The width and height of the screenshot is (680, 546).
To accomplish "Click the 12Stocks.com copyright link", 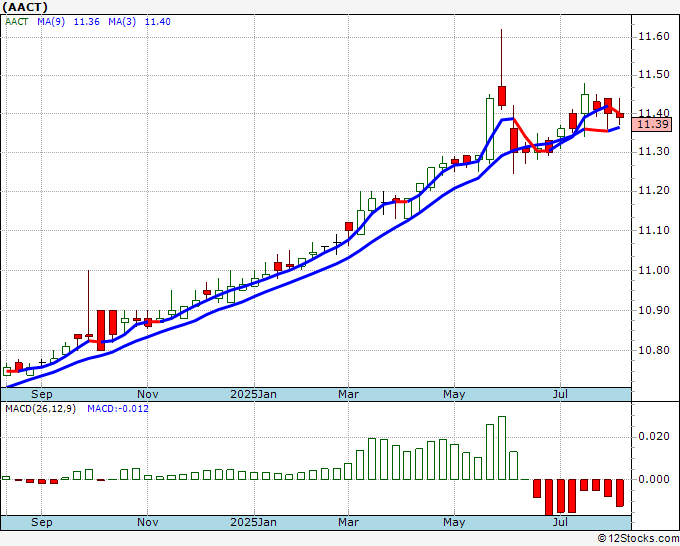I will click(638, 539).
